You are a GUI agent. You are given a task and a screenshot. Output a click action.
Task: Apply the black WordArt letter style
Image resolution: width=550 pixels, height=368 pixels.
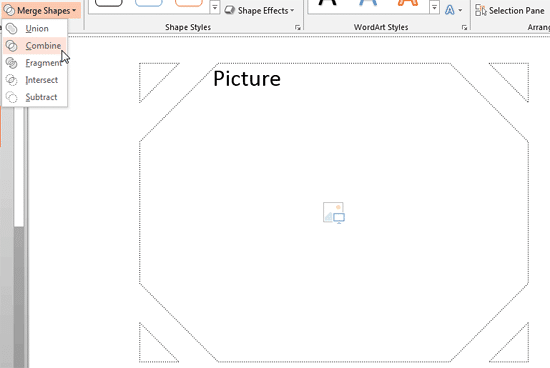(x=328, y=3)
